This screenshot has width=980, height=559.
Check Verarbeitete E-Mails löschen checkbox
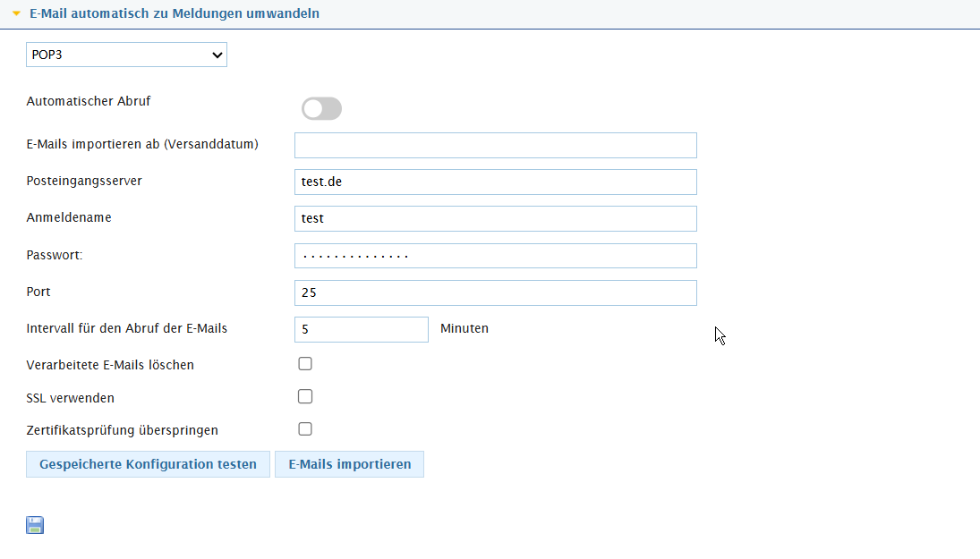[305, 363]
